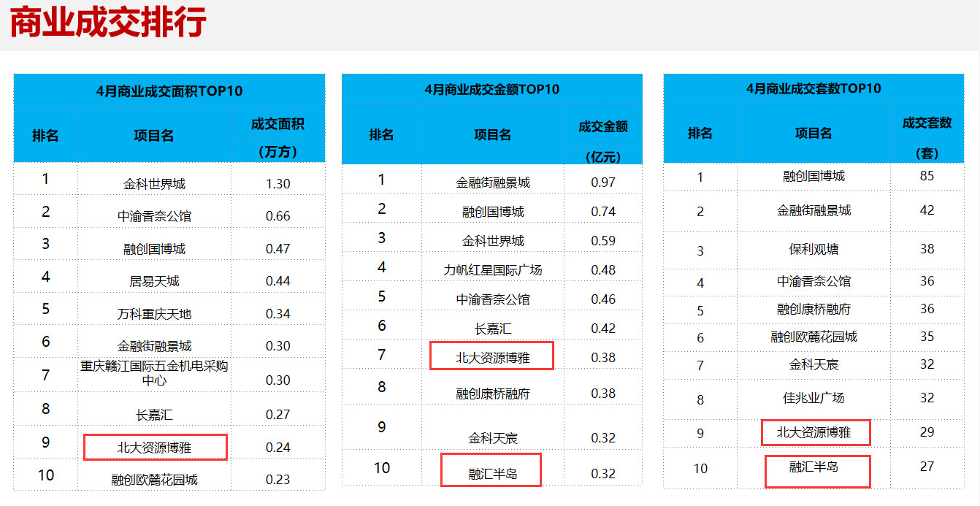Select 中渝香奈公馆 in the units table
Screen dimensions: 980x506
[814, 281]
